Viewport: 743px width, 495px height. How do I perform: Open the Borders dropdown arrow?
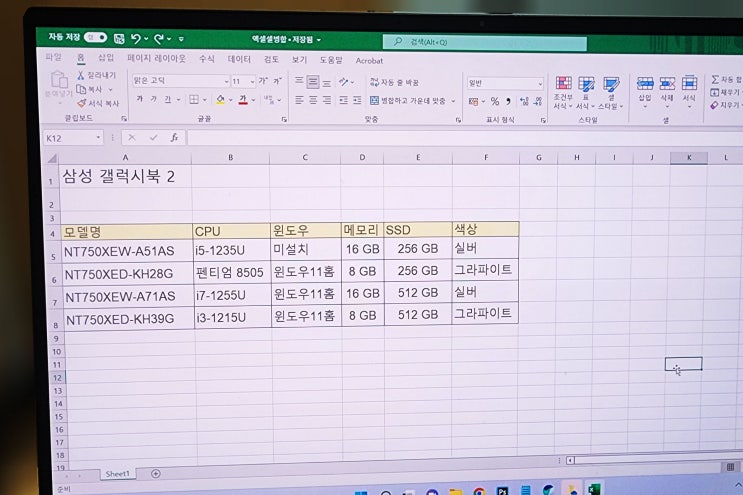[205, 100]
